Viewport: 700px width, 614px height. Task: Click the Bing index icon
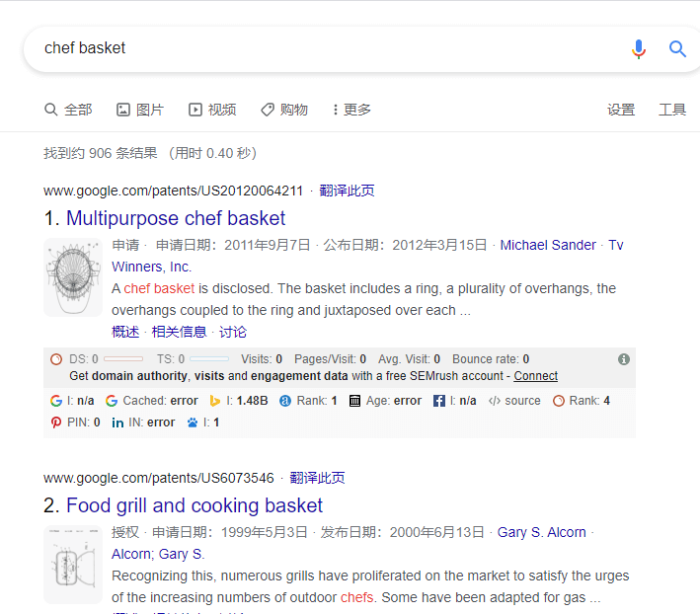coord(214,401)
